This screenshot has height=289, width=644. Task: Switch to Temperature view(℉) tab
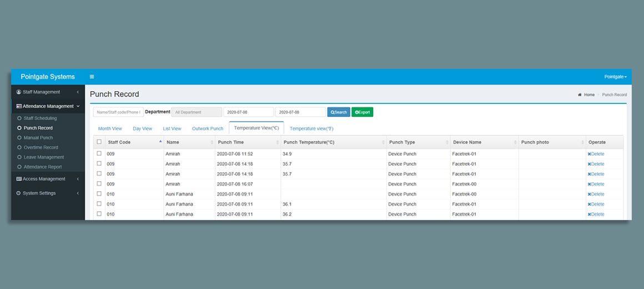click(312, 129)
